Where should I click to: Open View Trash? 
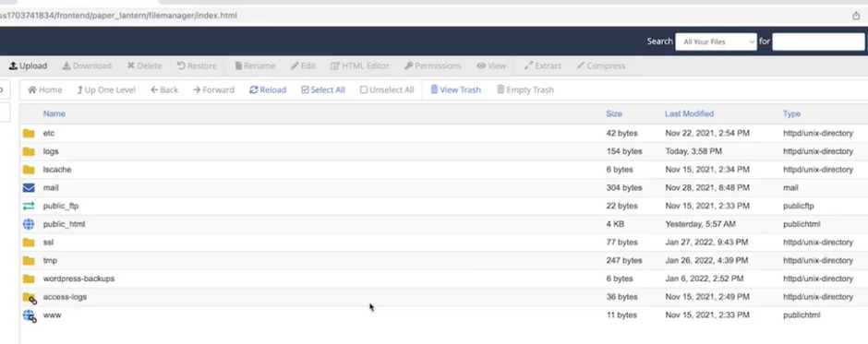pos(455,89)
